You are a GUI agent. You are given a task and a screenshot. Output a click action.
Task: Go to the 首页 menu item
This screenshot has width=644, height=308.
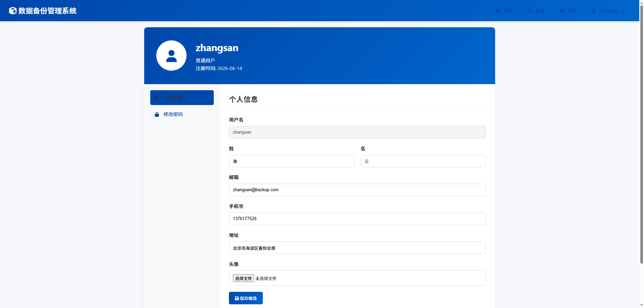click(x=504, y=11)
